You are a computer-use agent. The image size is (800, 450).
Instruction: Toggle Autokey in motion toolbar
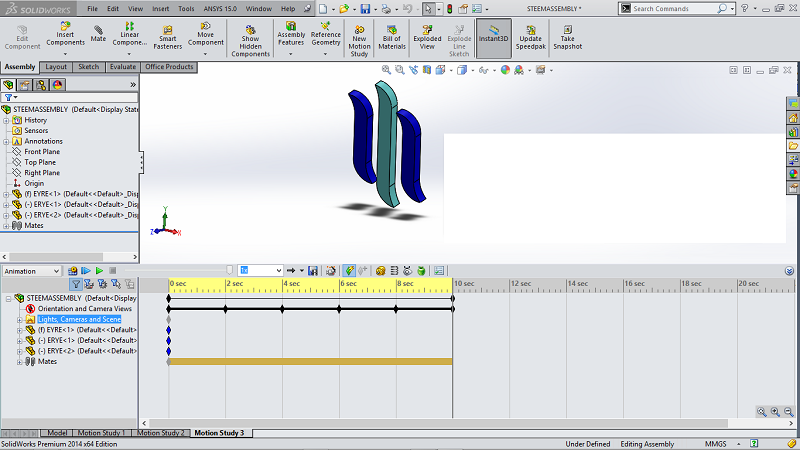point(349,271)
